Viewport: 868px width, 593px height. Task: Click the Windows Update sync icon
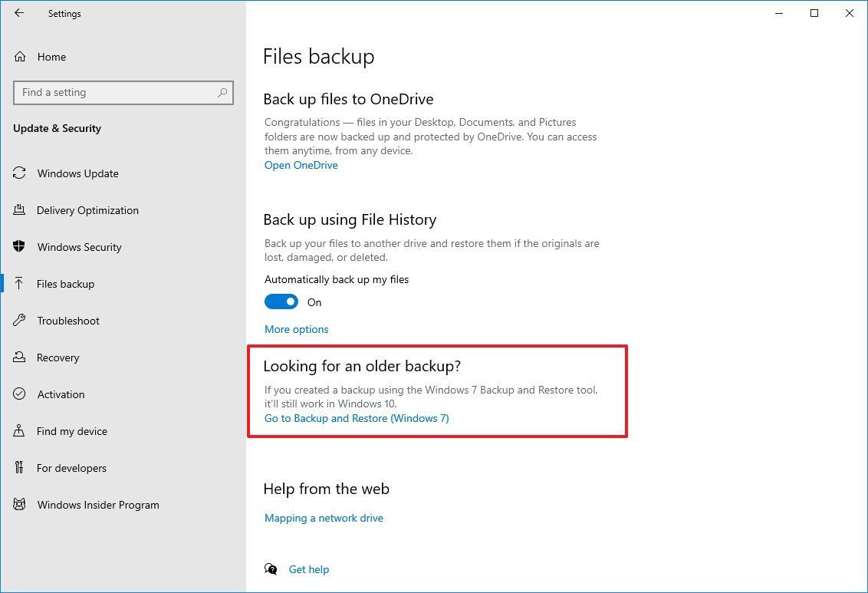(20, 173)
